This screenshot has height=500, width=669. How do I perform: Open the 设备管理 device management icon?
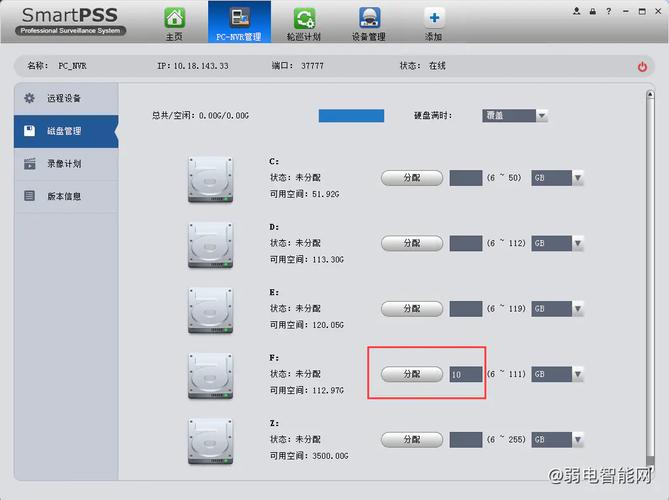(369, 18)
